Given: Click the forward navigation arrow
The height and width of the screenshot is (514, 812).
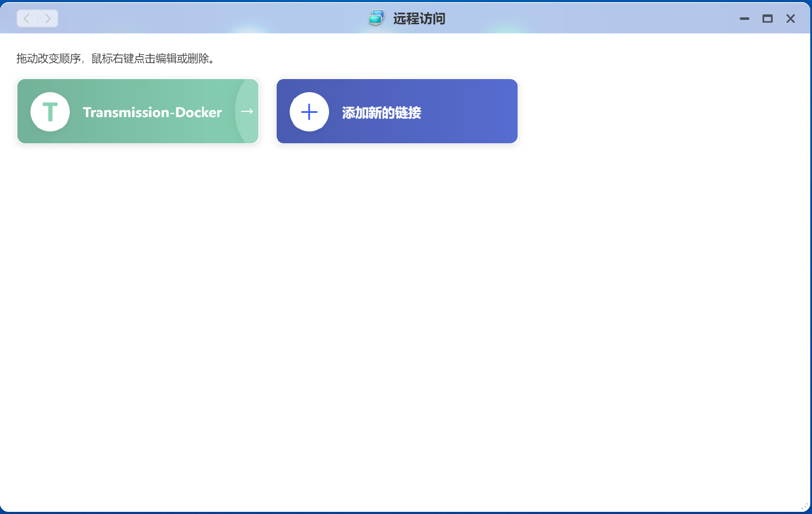Looking at the screenshot, I should [x=48, y=19].
